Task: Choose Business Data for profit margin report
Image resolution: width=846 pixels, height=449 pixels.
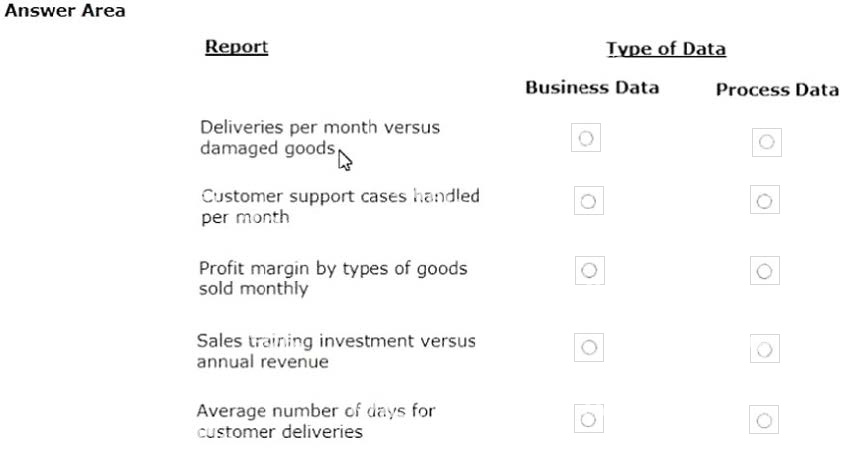Action: 590,270
